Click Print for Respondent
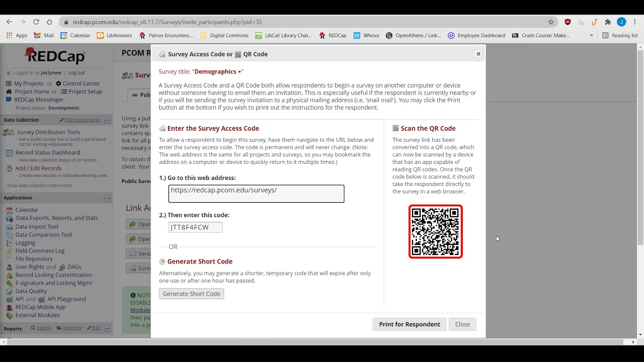The width and height of the screenshot is (644, 362). [x=410, y=324]
